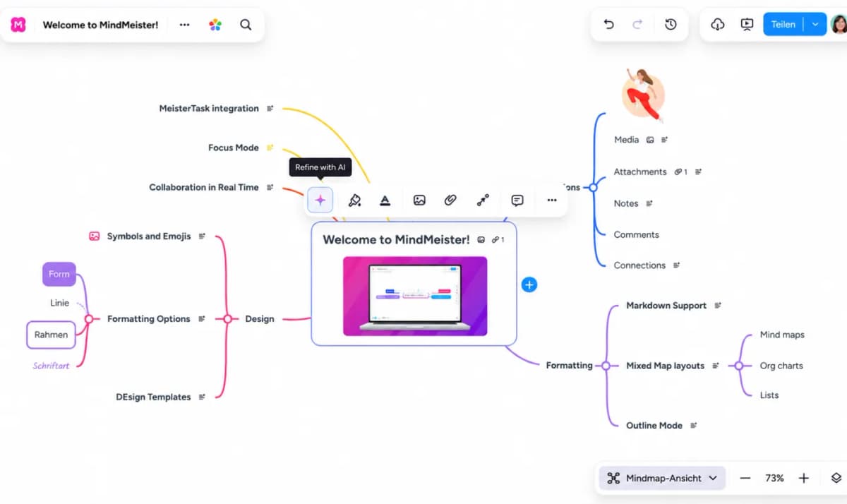Click the insert image icon in toolbar
This screenshot has height=504, width=847.
point(419,200)
